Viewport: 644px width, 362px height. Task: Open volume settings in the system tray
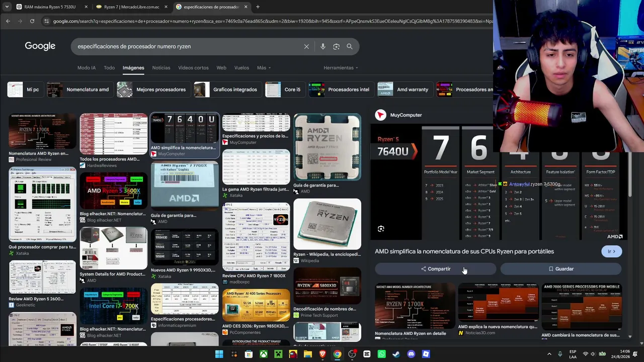coord(594,354)
